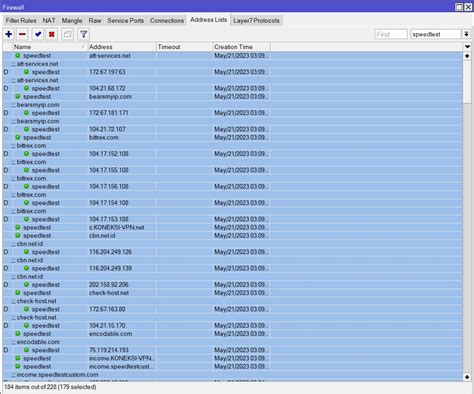
Task: Select the check-host.net address entry
Action: click(232, 293)
